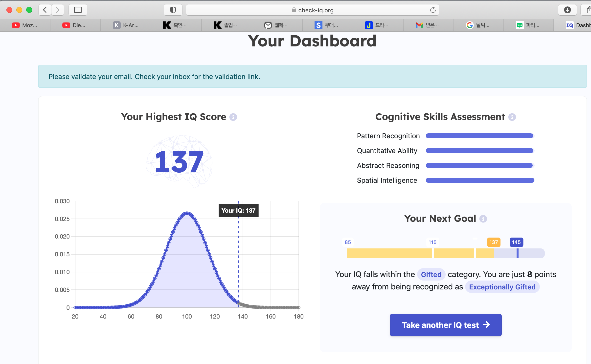
Task: Click info icon beside Your Highest IQ Score
Action: [233, 117]
